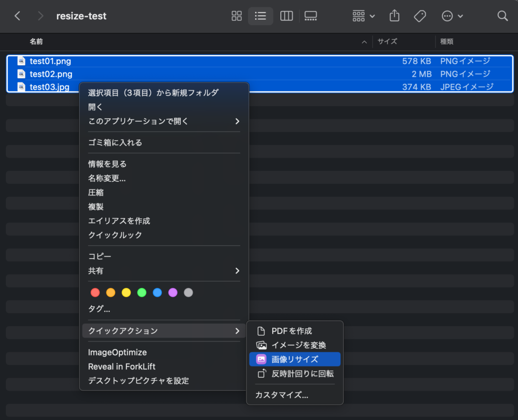518x420 pixels.
Task: Switch Finder to icon grid view
Action: pyautogui.click(x=236, y=16)
